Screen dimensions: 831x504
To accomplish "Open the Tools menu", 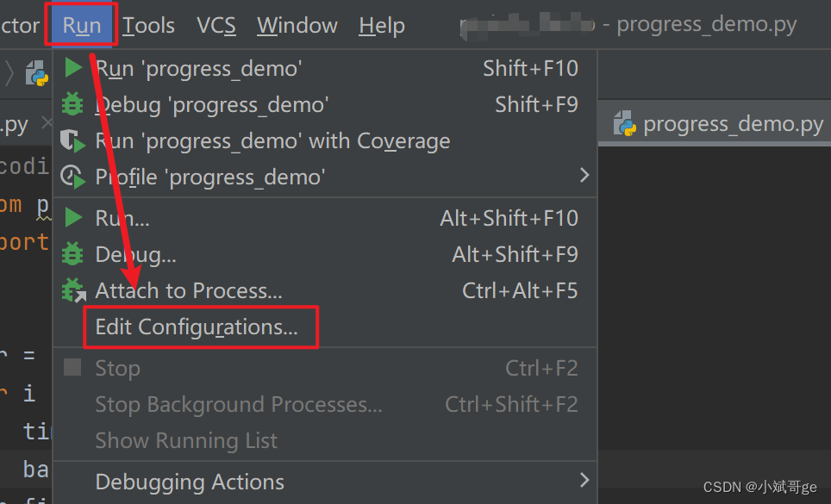I will (x=148, y=26).
